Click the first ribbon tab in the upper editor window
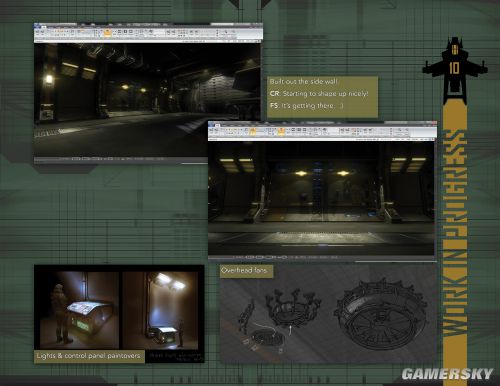The width and height of the screenshot is (500, 386). (x=43, y=26)
